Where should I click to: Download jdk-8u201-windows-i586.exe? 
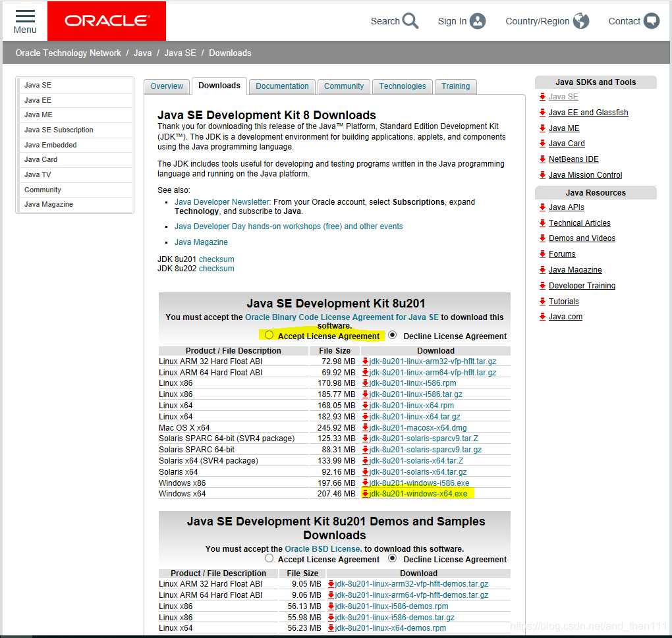coord(419,483)
